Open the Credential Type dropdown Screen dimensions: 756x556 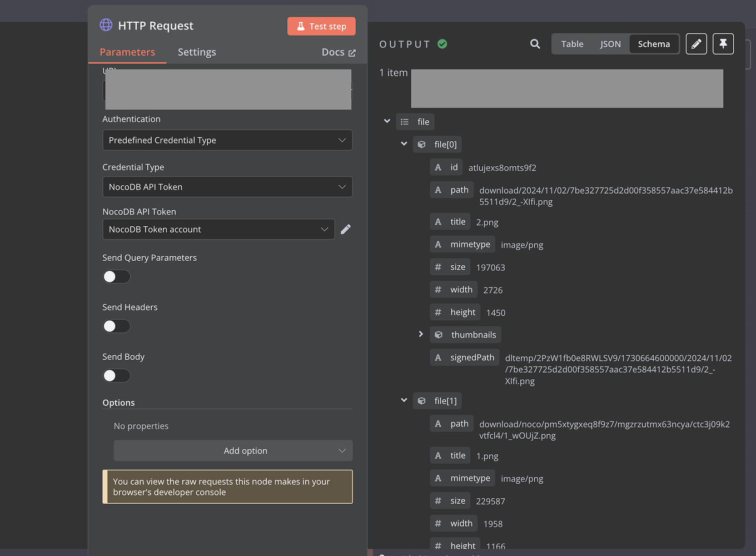point(227,187)
